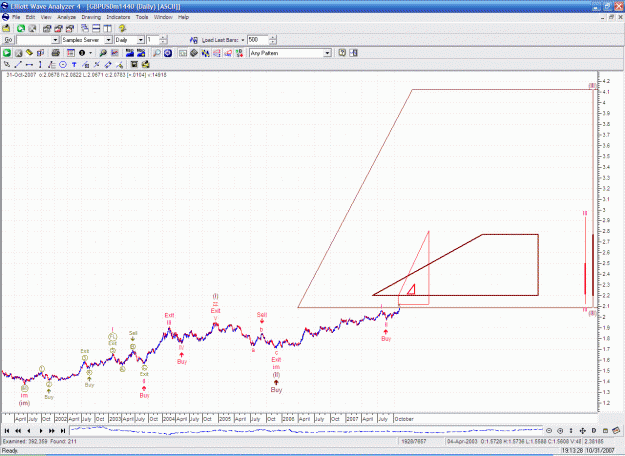Click the chart overview navigator strip
625x456 pixels.
(306, 430)
